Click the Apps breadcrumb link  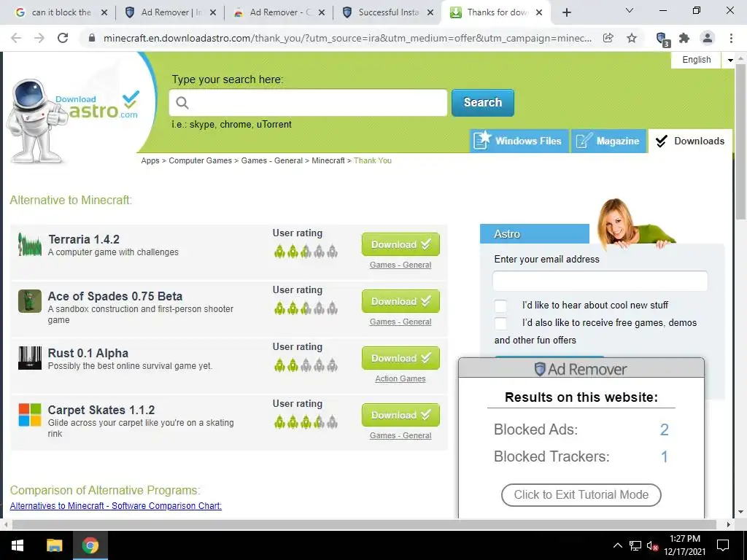point(150,160)
